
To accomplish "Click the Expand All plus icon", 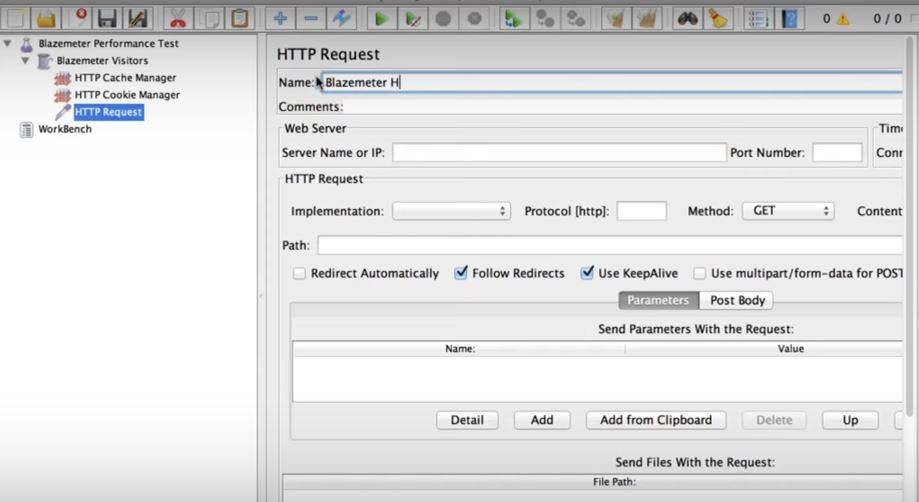I will [280, 19].
